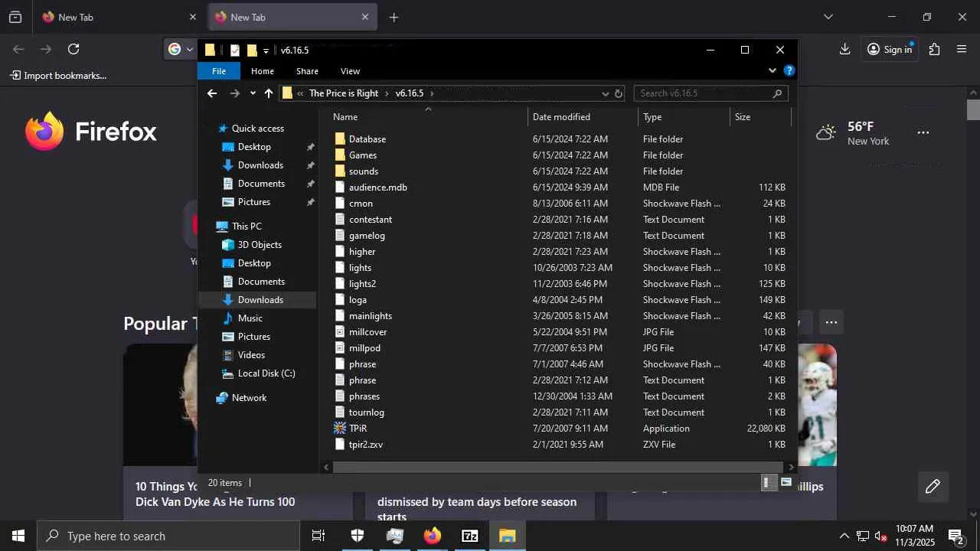Click New Folder icon in Explorer title bar
Viewport: 980px width, 551px height.
251,51
